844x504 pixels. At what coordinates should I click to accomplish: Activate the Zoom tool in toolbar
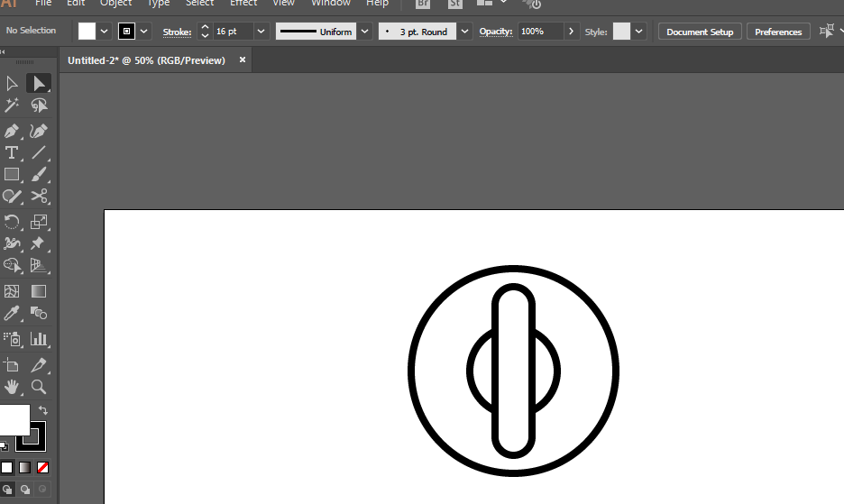39,387
